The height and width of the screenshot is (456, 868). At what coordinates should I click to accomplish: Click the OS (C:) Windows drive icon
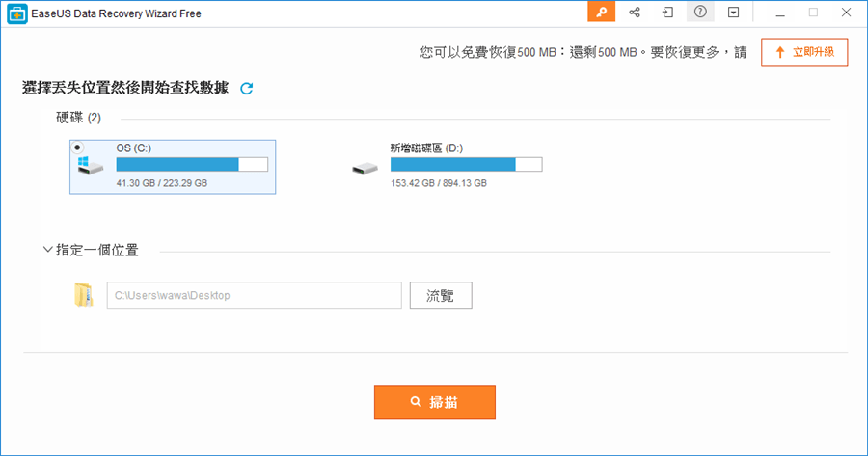91,165
